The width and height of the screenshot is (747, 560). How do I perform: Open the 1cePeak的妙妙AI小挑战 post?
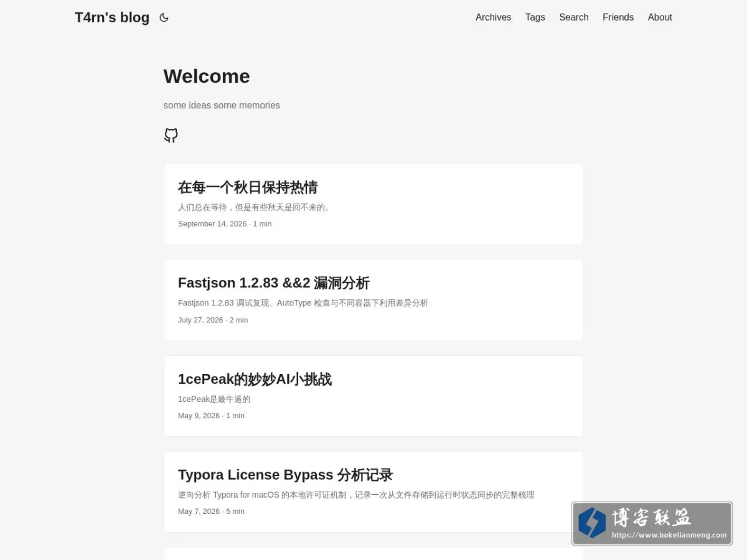(255, 379)
